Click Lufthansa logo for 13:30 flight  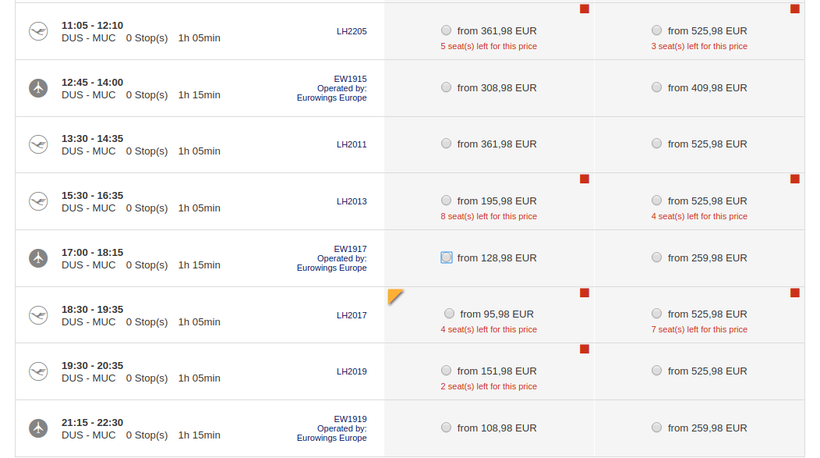[39, 144]
